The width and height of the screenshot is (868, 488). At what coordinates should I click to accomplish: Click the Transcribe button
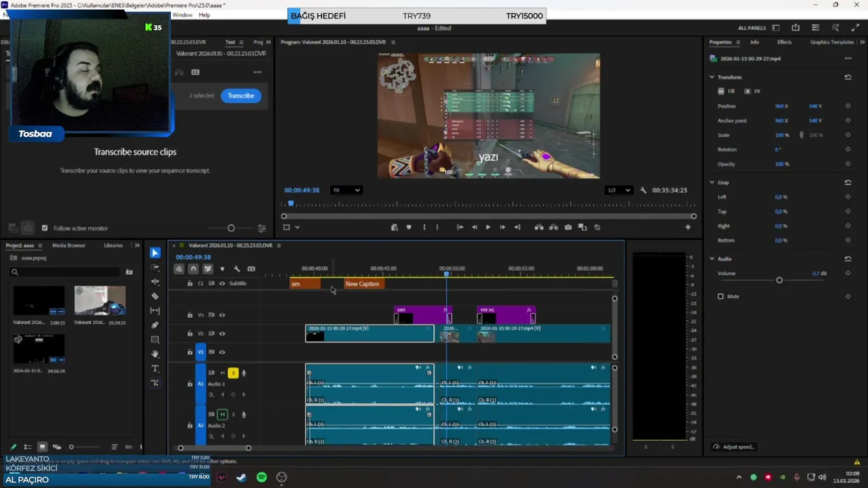pyautogui.click(x=241, y=96)
